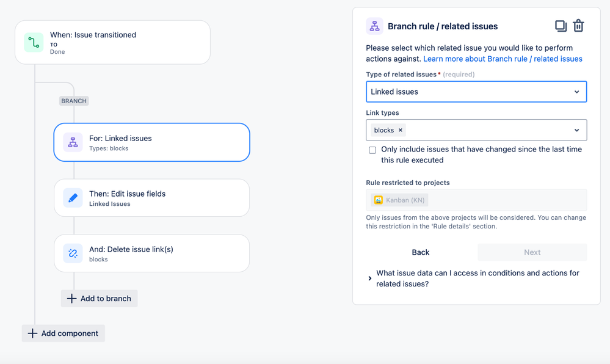Image resolution: width=610 pixels, height=364 pixels.
Task: Click the issue transitioned trigger icon
Action: (34, 42)
